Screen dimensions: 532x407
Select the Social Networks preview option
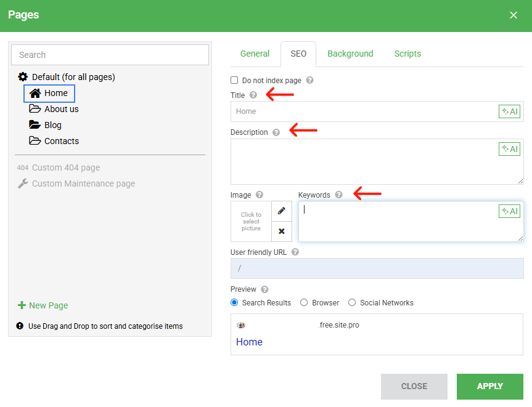point(352,303)
